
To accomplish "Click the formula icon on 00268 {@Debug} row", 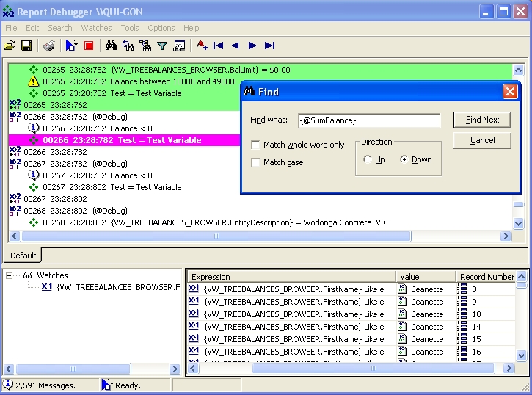I will tap(15, 211).
